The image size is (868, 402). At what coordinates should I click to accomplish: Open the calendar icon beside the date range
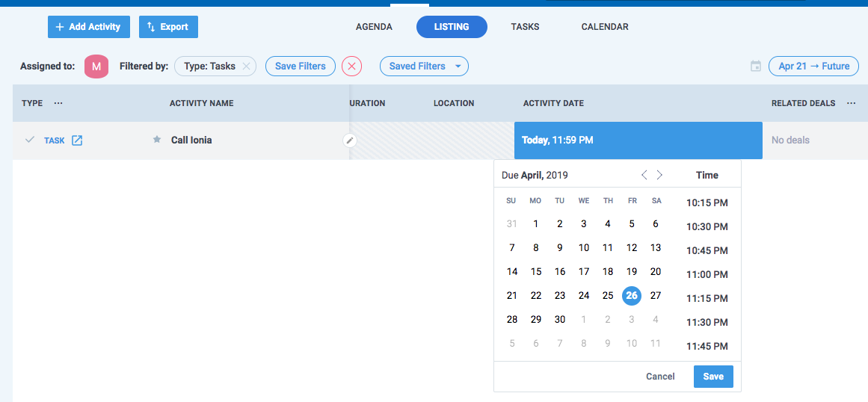pyautogui.click(x=756, y=67)
